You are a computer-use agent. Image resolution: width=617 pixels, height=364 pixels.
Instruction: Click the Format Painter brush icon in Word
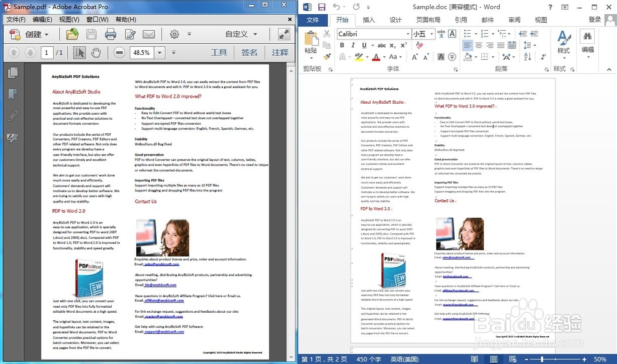(326, 57)
